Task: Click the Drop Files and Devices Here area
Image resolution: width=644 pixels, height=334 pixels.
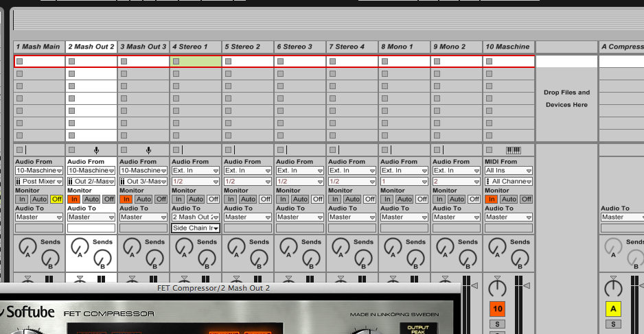Action: coord(566,98)
